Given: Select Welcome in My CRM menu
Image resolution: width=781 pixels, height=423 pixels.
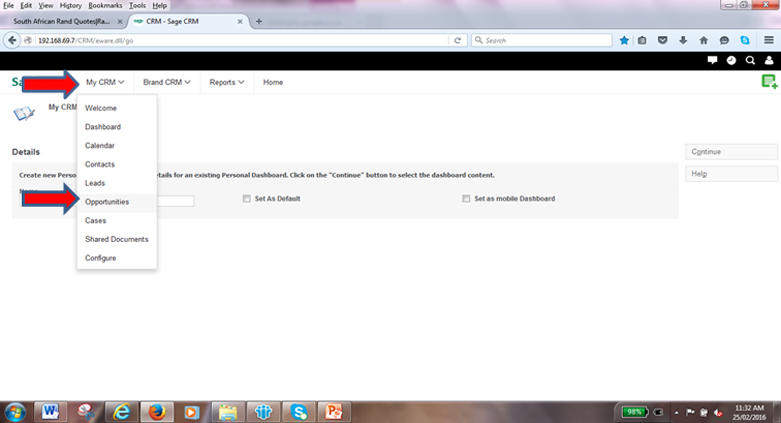Looking at the screenshot, I should pos(117,108).
